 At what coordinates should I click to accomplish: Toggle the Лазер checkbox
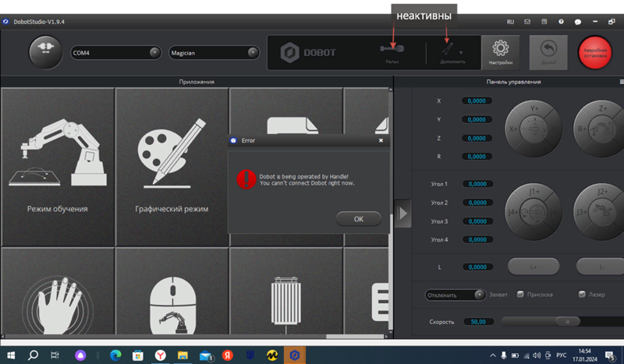[x=581, y=295]
